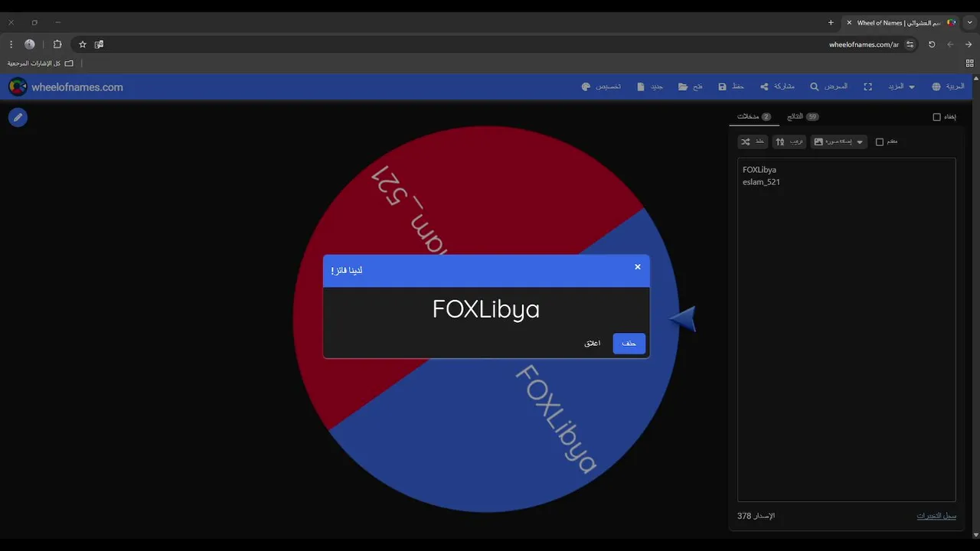Open a new browser tab
The height and width of the screenshot is (551, 980).
[x=831, y=22]
